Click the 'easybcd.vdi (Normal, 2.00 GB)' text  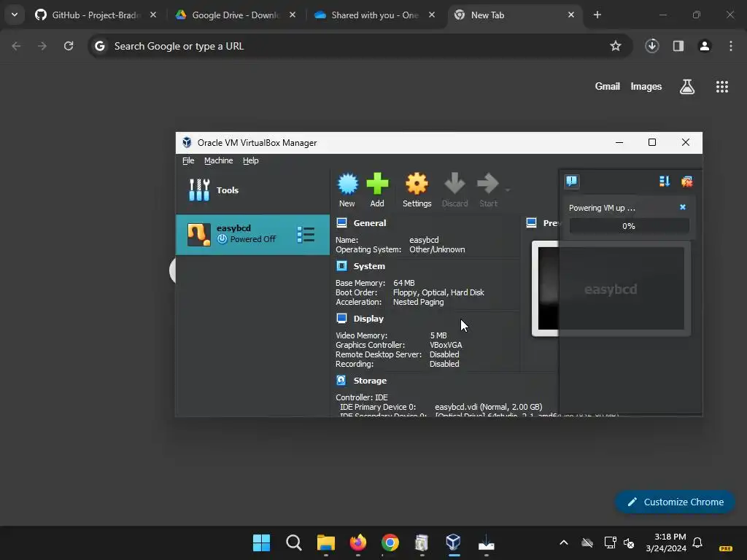click(488, 407)
